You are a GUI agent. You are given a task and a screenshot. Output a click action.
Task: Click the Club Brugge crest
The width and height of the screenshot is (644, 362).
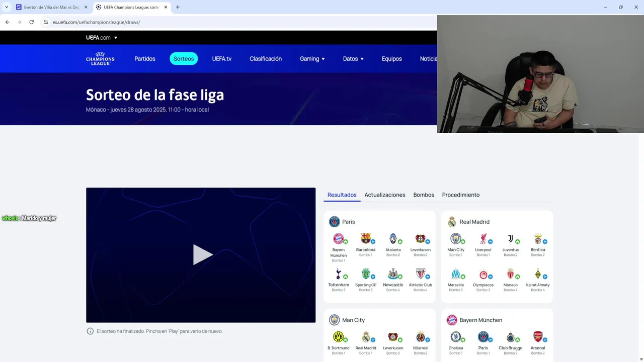pos(510,337)
